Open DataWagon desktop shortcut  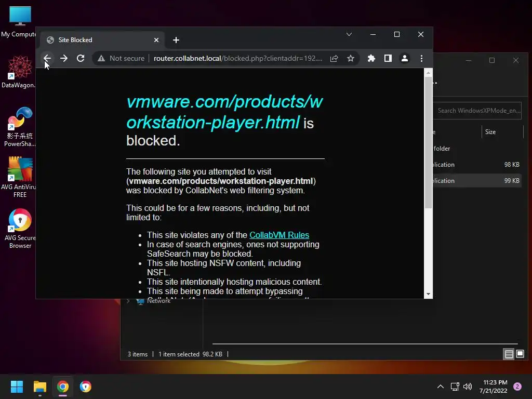pos(19,72)
